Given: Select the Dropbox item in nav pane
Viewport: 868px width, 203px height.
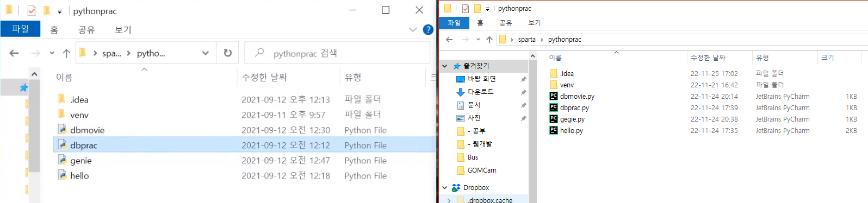Looking at the screenshot, I should [476, 187].
